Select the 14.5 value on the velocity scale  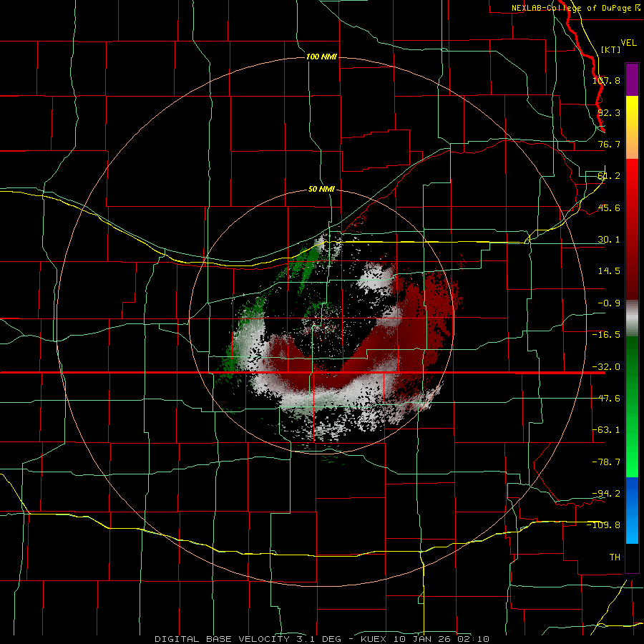[x=609, y=271]
